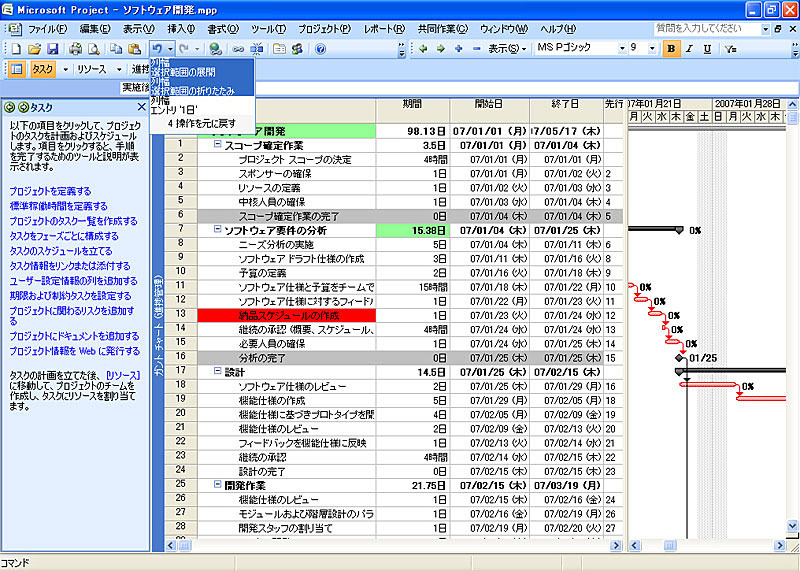
Task: Toggle the タスク guide button
Action: [x=43, y=69]
